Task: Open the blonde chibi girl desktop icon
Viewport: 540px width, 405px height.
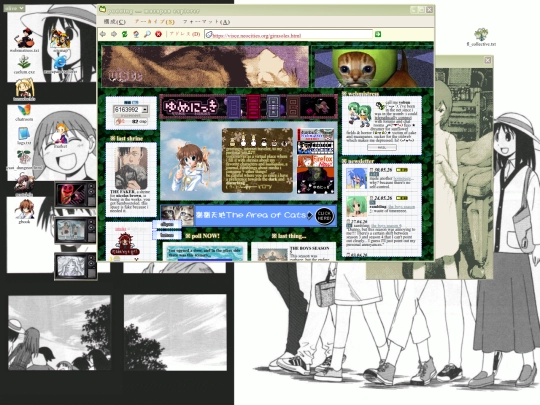Action: 24,90
